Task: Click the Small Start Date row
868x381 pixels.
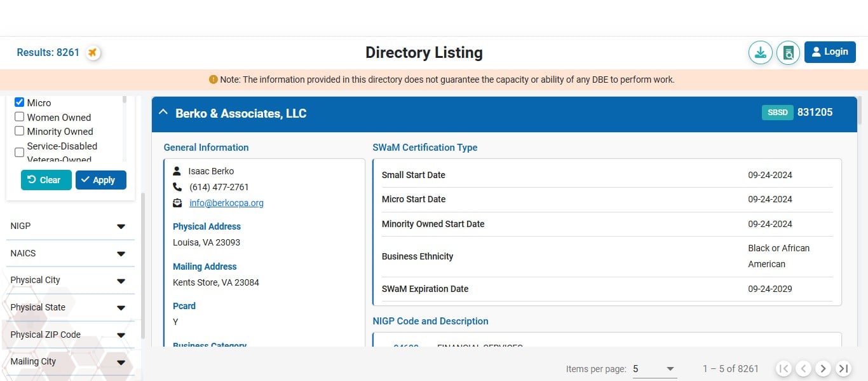Action: [607, 175]
